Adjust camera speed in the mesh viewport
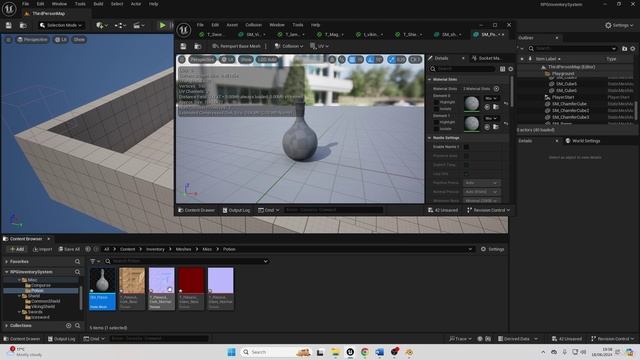The width and height of the screenshot is (640, 360). pos(415,60)
